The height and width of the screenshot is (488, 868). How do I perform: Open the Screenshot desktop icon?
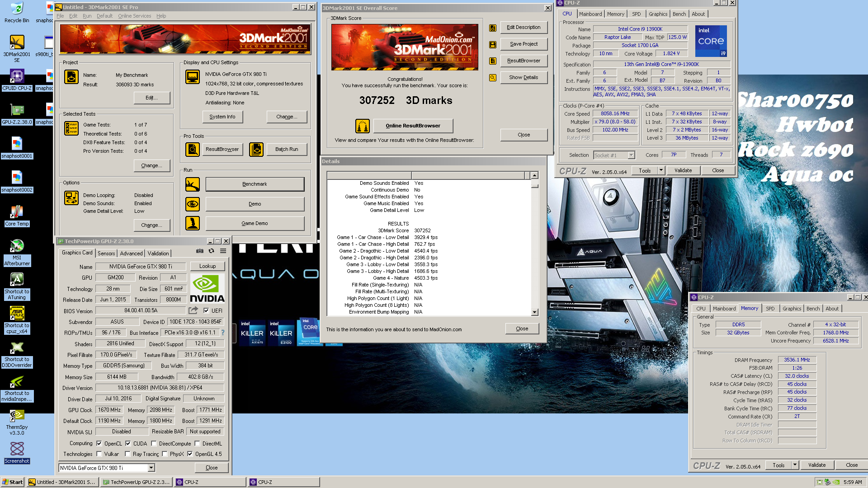[x=17, y=453]
